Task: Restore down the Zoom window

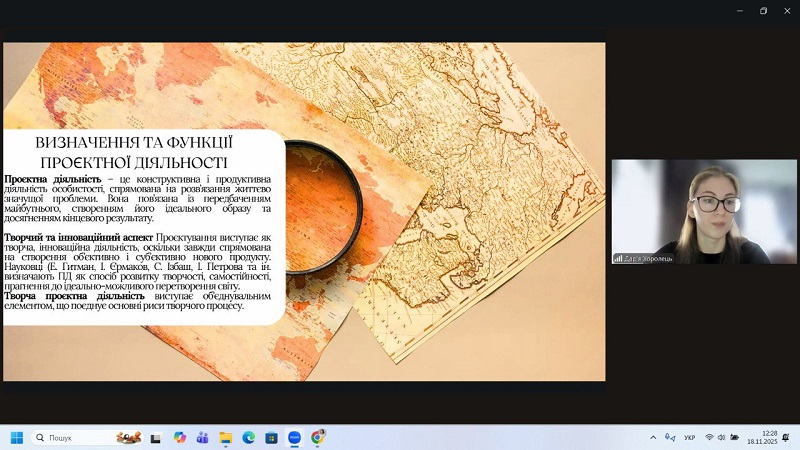Action: pos(763,11)
